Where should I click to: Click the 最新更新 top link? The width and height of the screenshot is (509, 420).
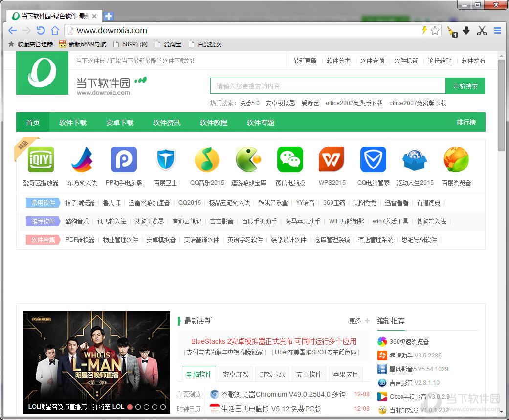click(x=305, y=61)
